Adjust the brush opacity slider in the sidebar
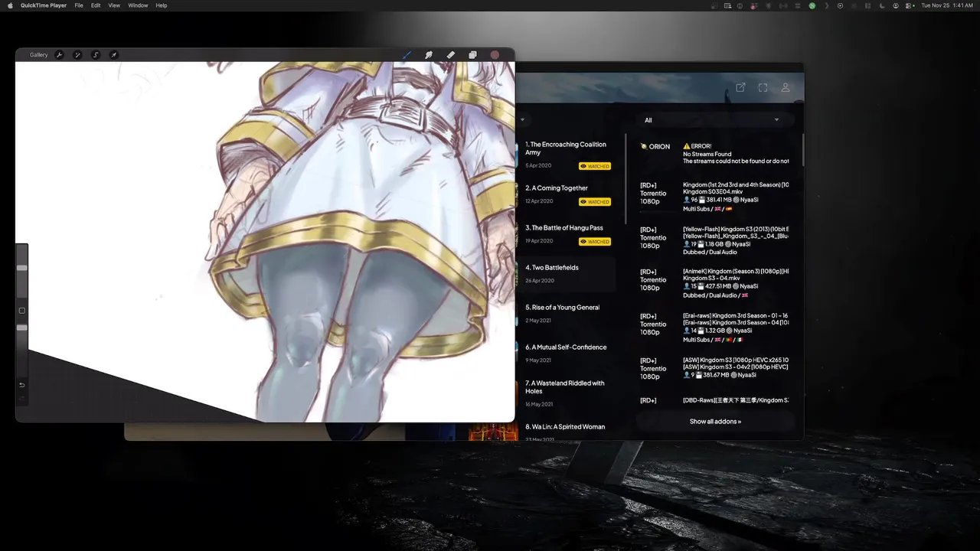This screenshot has width=980, height=551. (22, 328)
